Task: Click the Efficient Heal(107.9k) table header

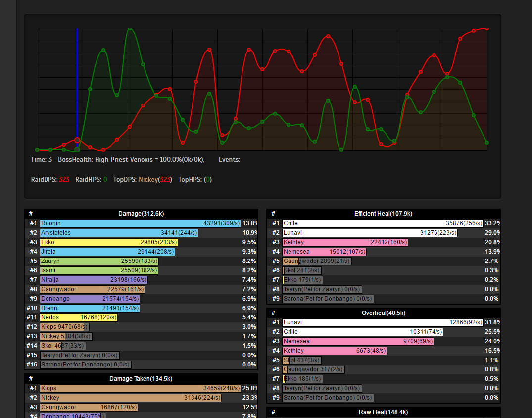Action: tap(383, 214)
